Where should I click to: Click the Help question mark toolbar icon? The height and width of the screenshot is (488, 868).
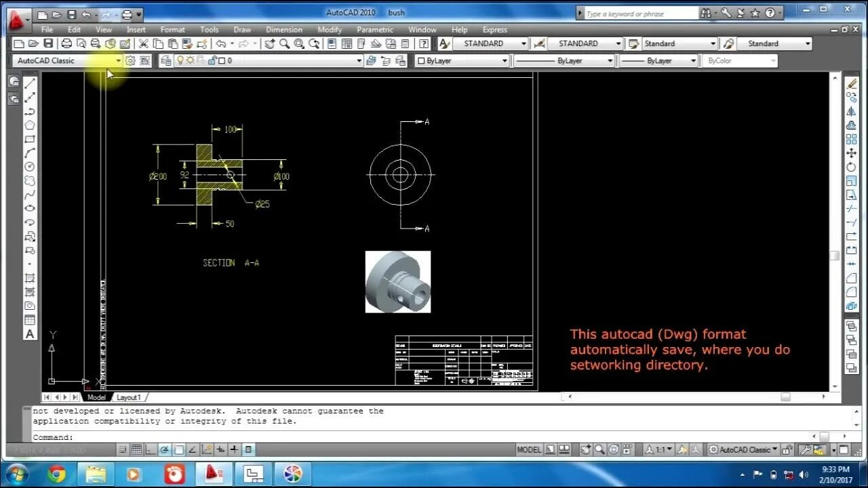pyautogui.click(x=424, y=43)
